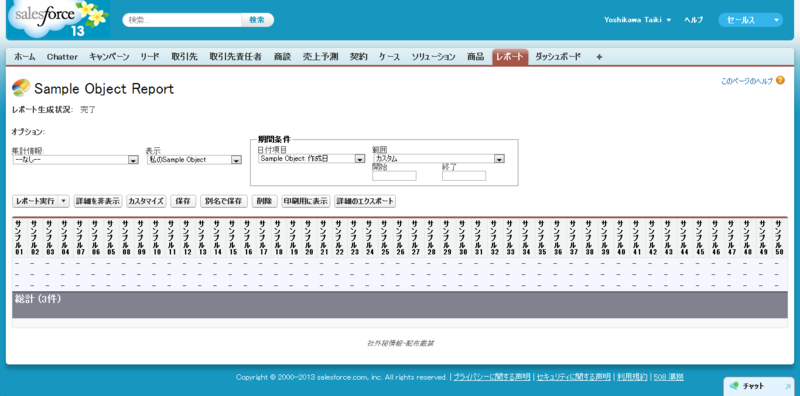Image resolution: width=800 pixels, height=396 pixels.
Task: Open the チャット panel label
Action: [754, 386]
